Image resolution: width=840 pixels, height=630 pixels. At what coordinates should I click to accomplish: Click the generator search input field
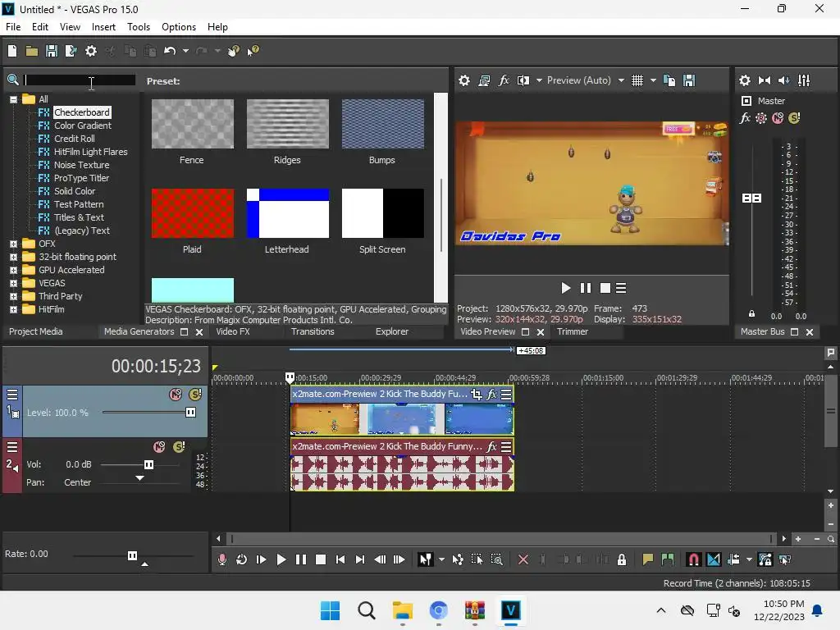80,80
